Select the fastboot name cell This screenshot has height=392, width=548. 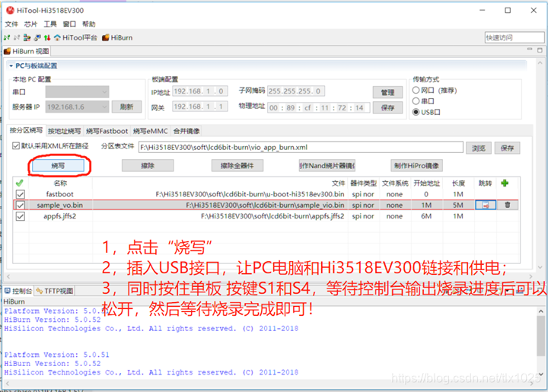pos(60,194)
